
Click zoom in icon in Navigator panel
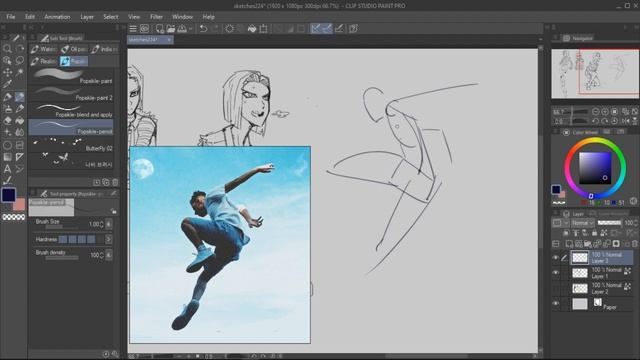[605, 111]
